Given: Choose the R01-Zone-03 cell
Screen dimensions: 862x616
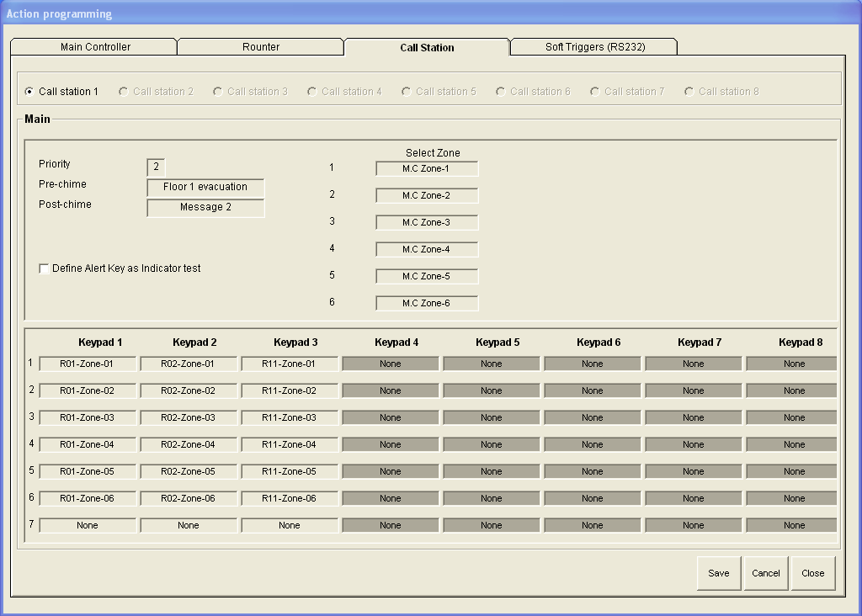Looking at the screenshot, I should pyautogui.click(x=88, y=417).
